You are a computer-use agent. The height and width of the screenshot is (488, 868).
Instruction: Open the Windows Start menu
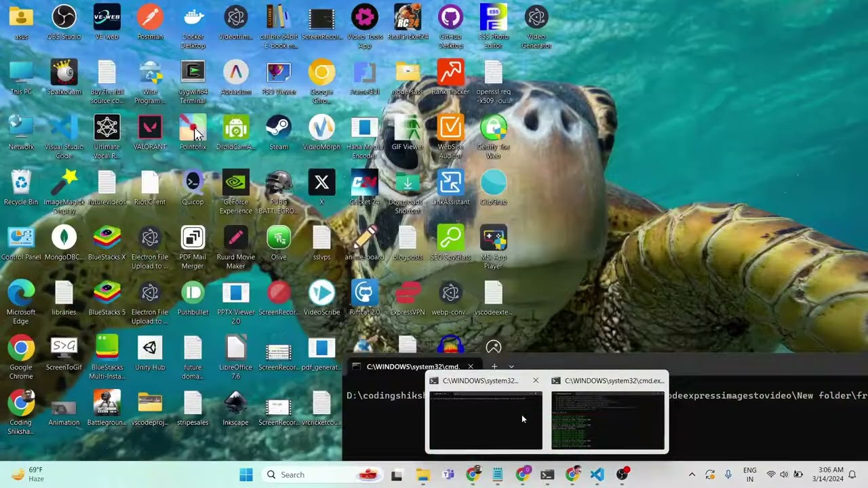point(246,474)
